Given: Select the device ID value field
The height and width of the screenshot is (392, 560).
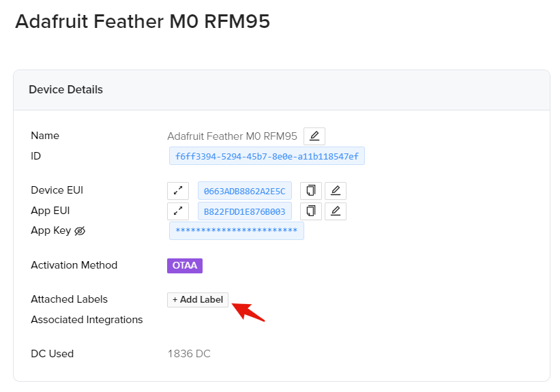Looking at the screenshot, I should [x=267, y=156].
